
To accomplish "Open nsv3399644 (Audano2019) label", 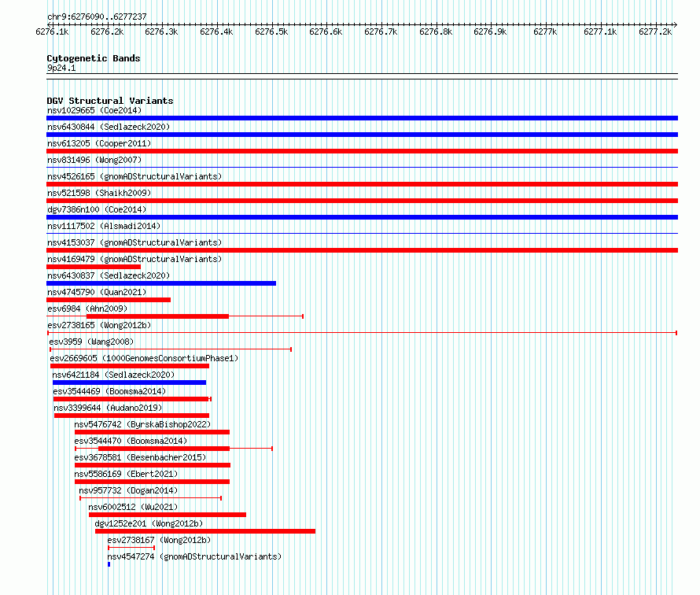I will 108,408.
